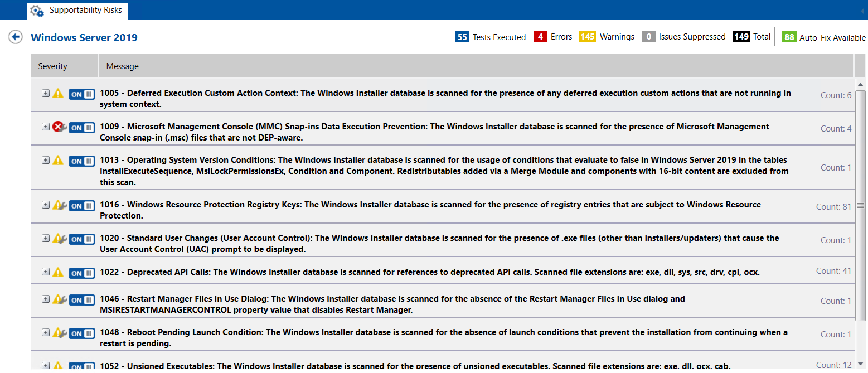The height and width of the screenshot is (373, 868).
Task: Toggle ON switch for 1009 MMC Snap-ins
Action: 82,128
